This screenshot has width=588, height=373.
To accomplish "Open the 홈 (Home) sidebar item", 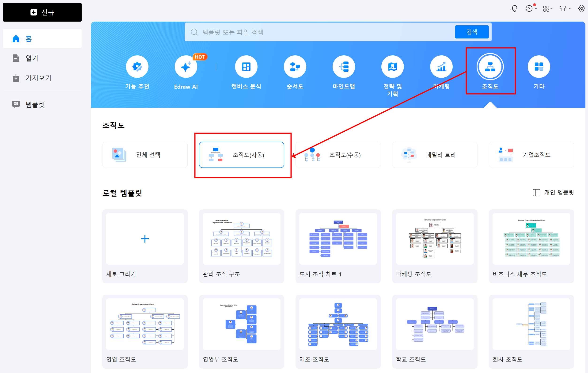I will [42, 39].
